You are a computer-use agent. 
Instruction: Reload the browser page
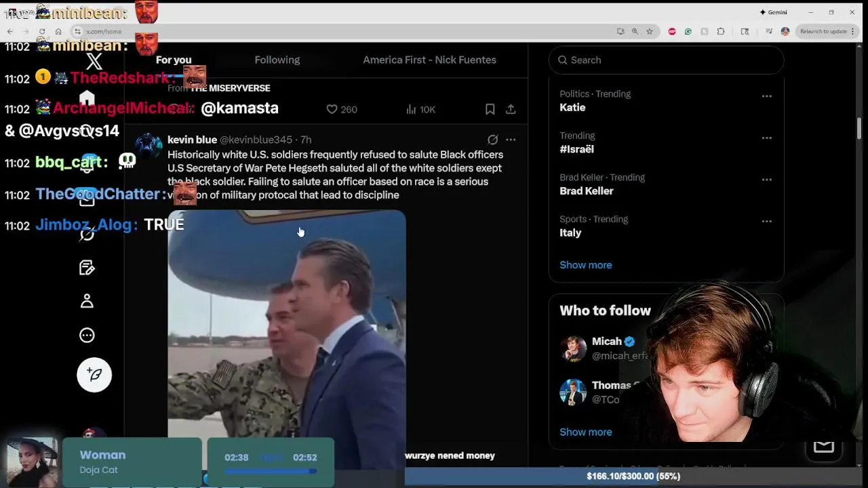click(42, 31)
